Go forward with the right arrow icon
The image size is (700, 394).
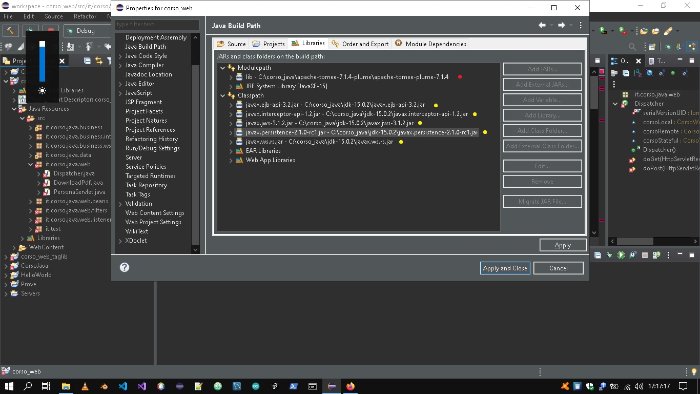tap(562, 25)
